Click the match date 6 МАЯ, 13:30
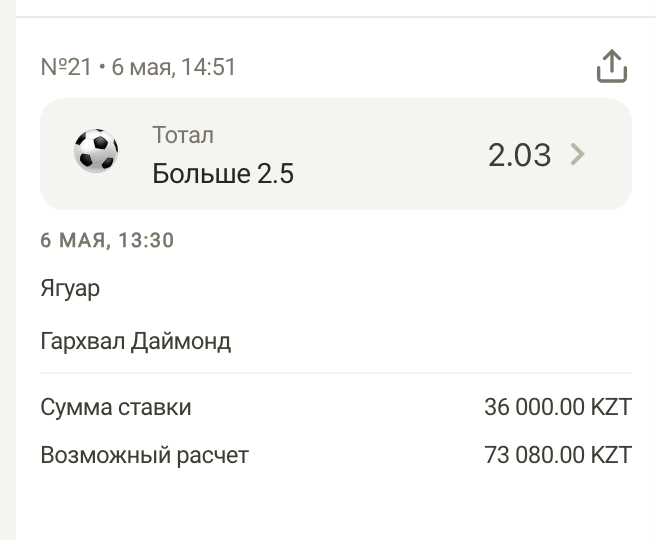Image resolution: width=656 pixels, height=540 pixels. 107,240
